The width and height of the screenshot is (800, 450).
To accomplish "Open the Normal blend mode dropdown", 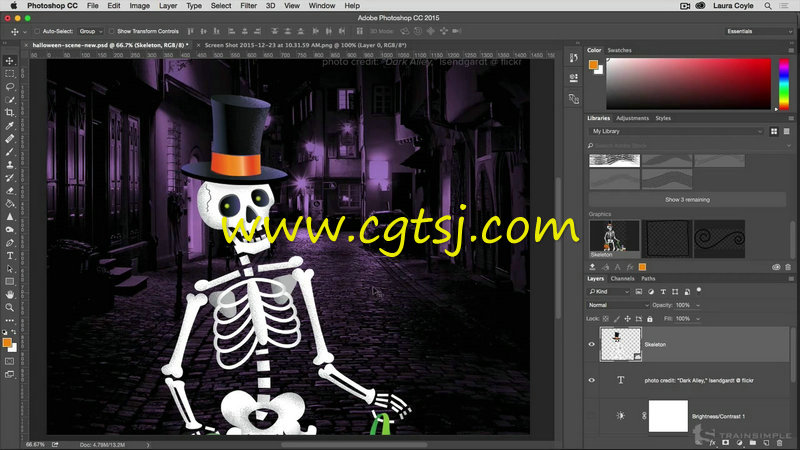I will click(x=618, y=305).
